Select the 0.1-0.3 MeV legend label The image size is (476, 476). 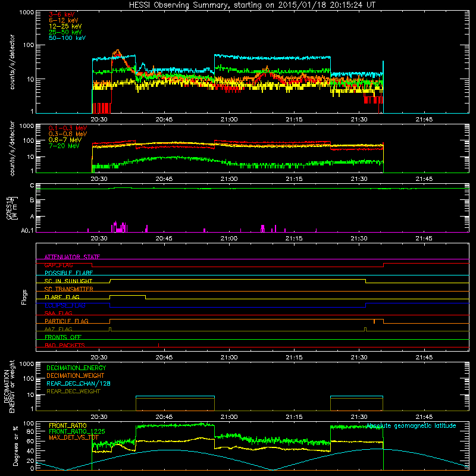point(68,128)
